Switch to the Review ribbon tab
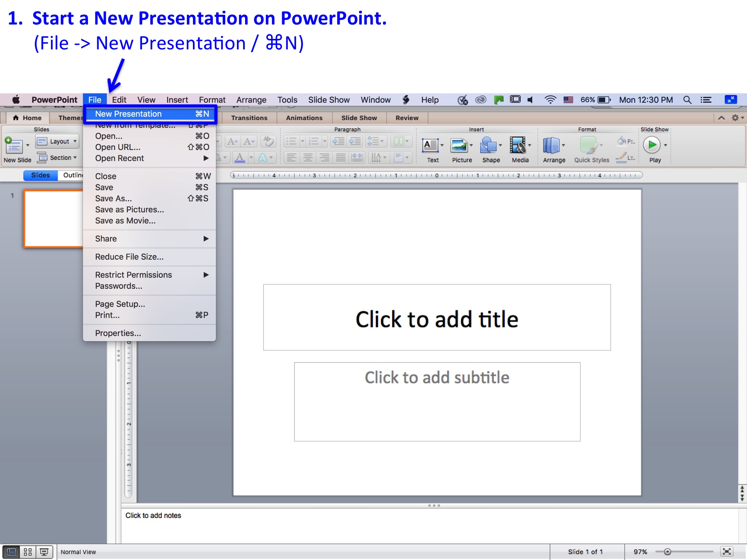The height and width of the screenshot is (560, 747). pyautogui.click(x=407, y=118)
